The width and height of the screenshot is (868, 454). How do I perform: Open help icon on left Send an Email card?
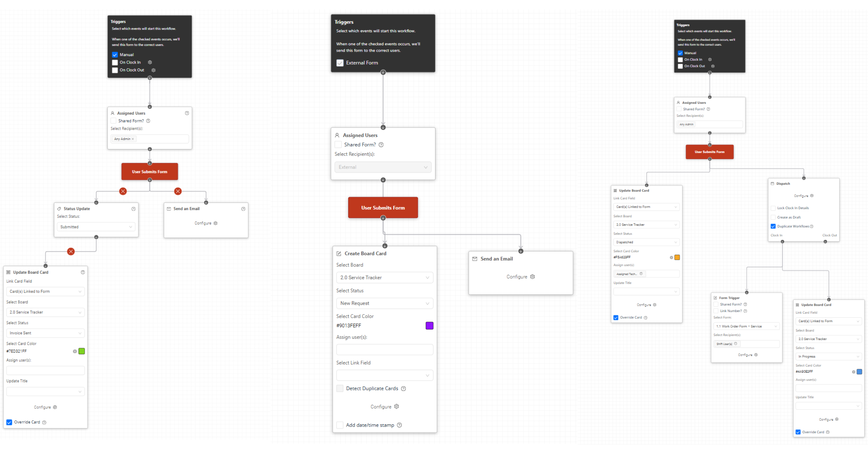click(x=243, y=209)
